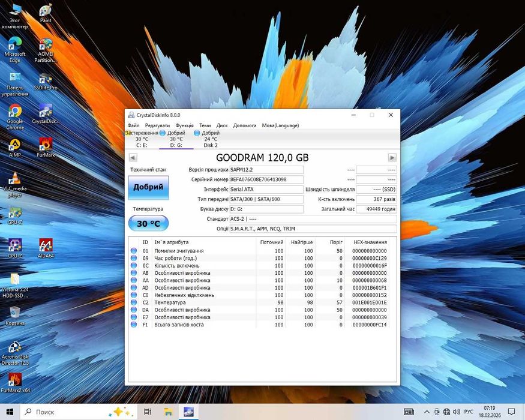Image resolution: width=525 pixels, height=420 pixels.
Task: Open the VLC media player shortcut
Action: click(x=15, y=185)
